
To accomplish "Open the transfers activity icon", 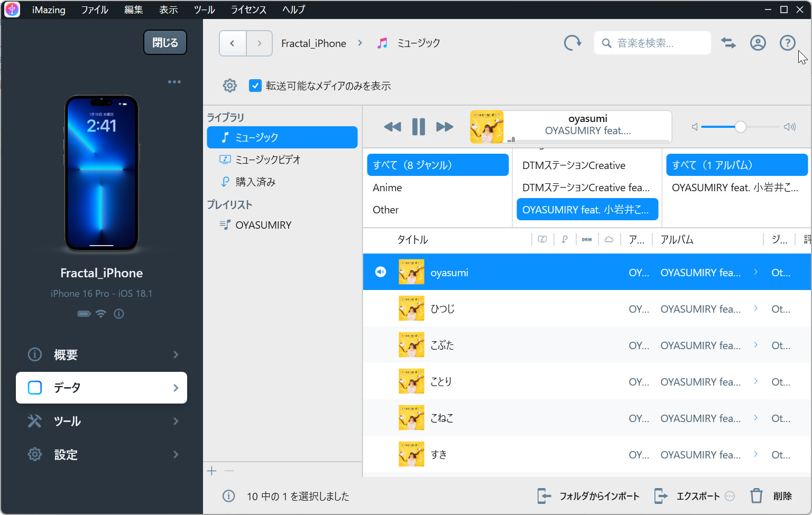I will click(x=728, y=43).
